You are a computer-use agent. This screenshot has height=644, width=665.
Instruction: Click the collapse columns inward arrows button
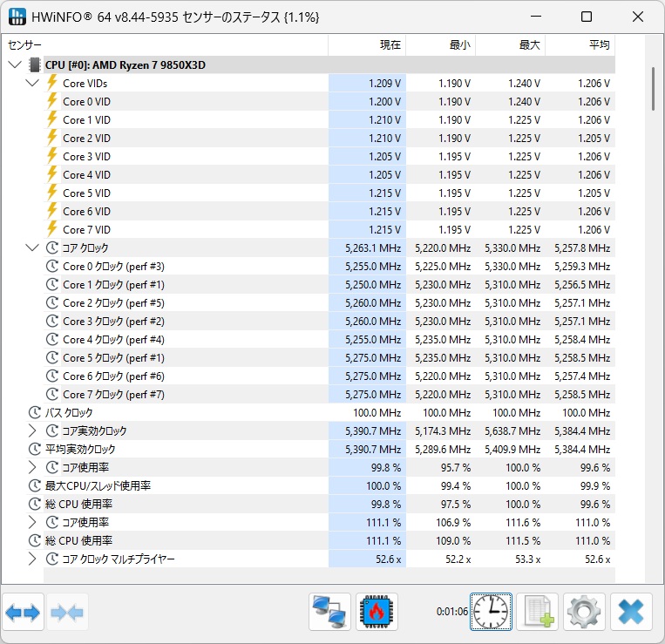coord(68,613)
